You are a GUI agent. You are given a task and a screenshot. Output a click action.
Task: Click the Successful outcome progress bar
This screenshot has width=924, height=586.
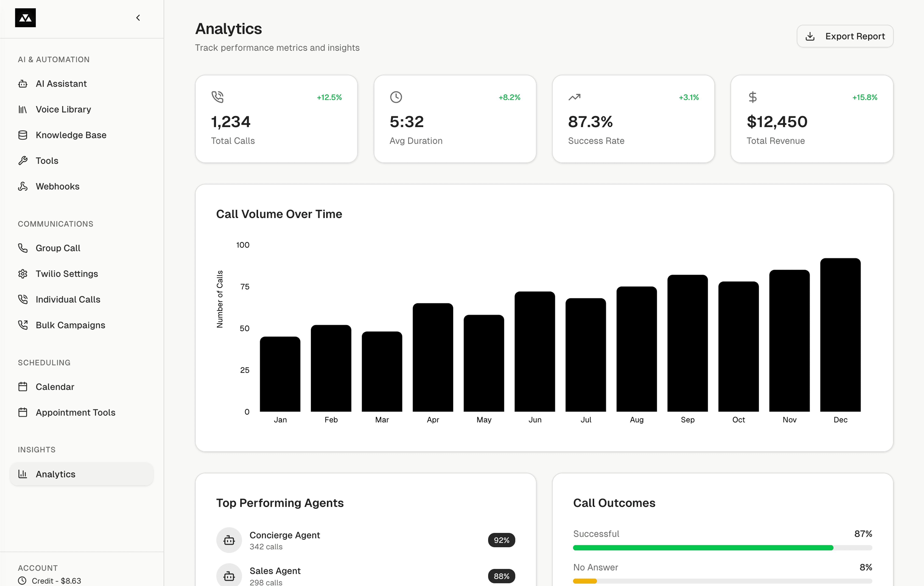pos(722,548)
